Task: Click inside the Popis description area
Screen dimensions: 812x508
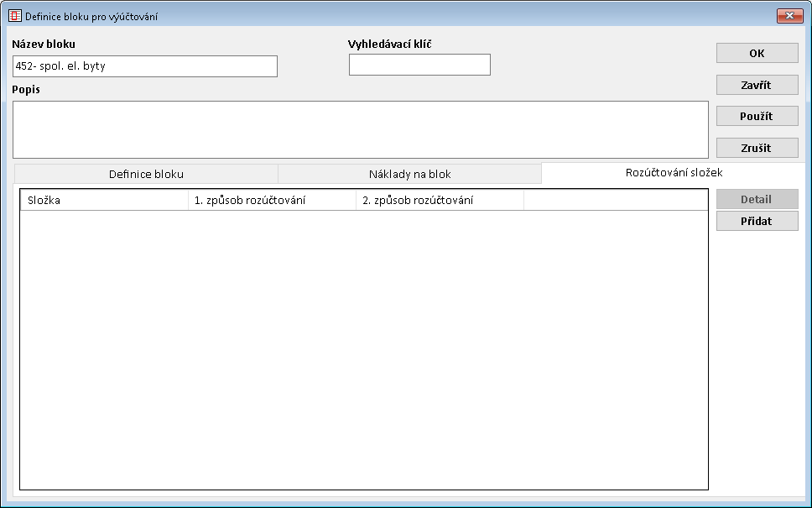Action: pos(361,129)
